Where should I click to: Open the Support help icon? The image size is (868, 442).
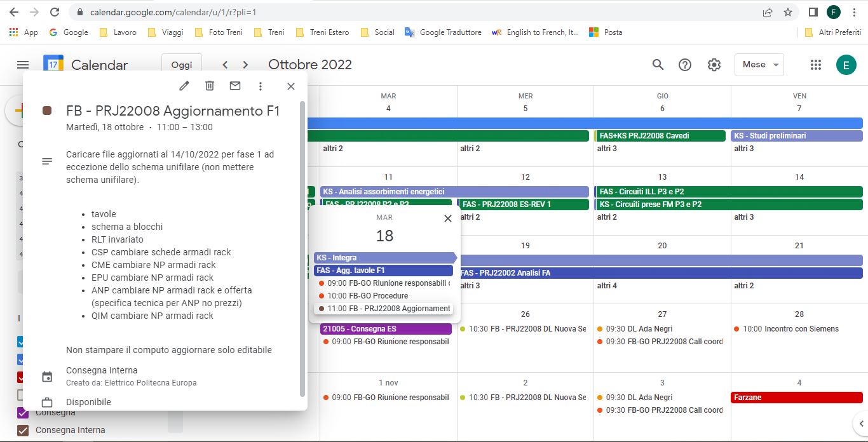(x=685, y=65)
